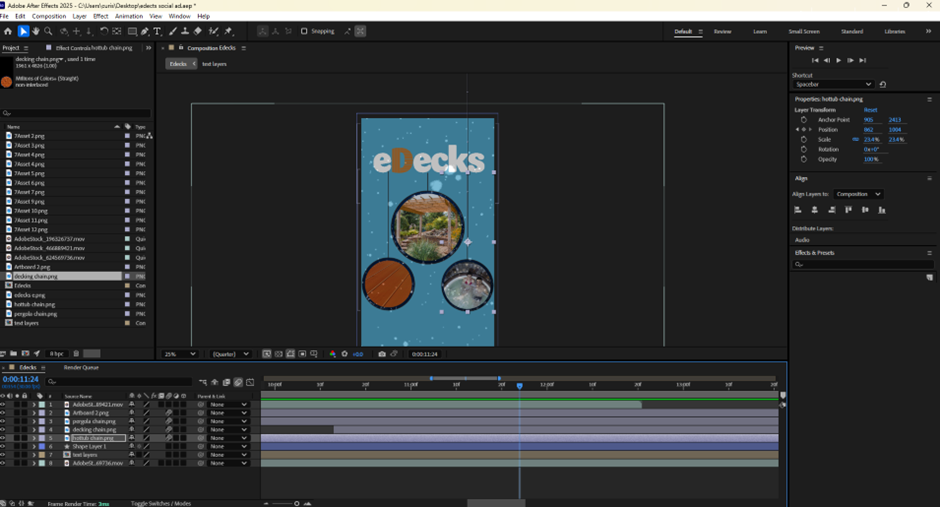Select Edecks composition in the Project panel
Screen dimensions: 940x507
click(x=22, y=285)
